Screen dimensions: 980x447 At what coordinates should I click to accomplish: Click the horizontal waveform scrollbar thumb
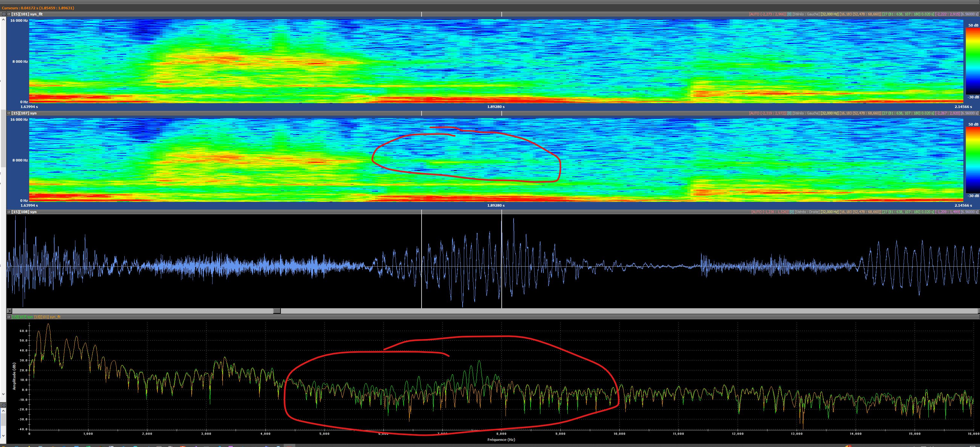coord(277,311)
